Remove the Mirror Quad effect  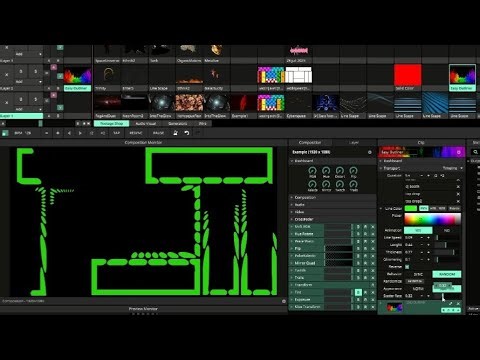pos(373,263)
